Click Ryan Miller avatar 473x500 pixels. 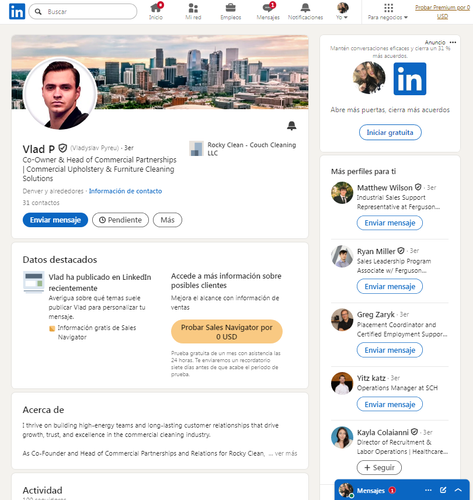pyautogui.click(x=342, y=256)
